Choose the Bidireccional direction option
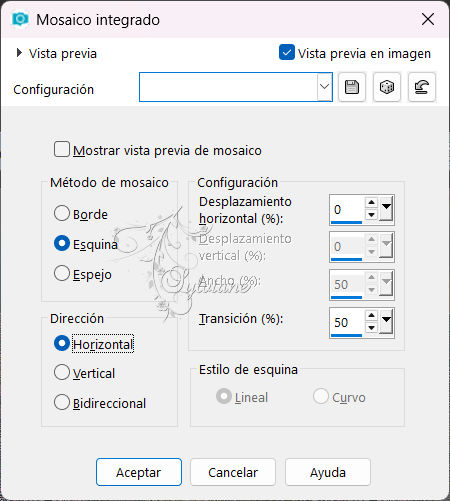450x501 pixels. 62,402
